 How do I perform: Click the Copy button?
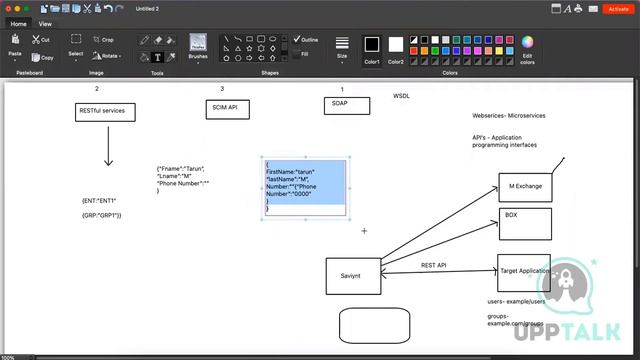(x=42, y=58)
